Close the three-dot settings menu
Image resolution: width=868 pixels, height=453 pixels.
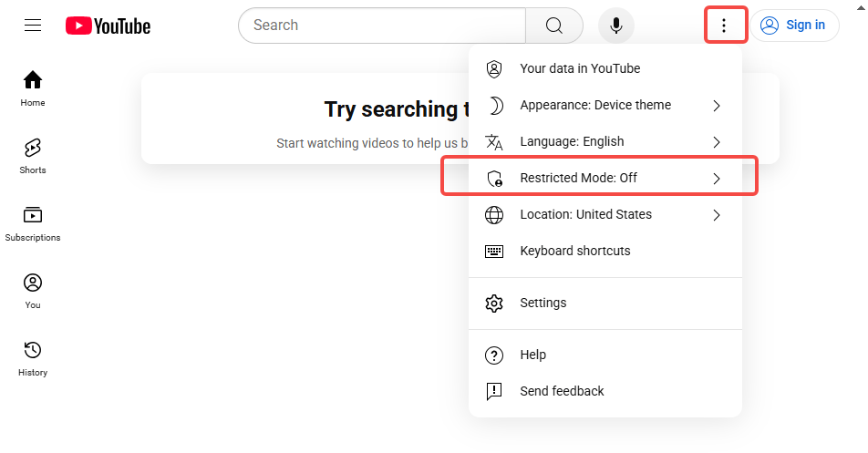724,25
